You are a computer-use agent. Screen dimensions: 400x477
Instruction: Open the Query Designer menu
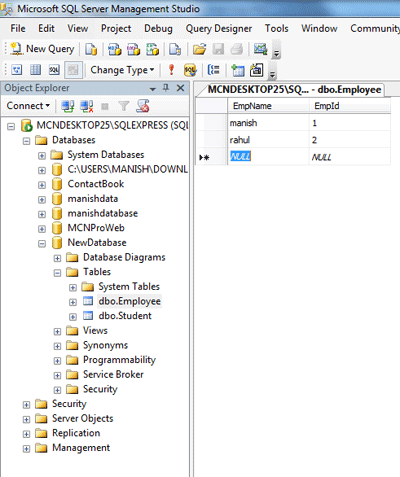click(219, 29)
